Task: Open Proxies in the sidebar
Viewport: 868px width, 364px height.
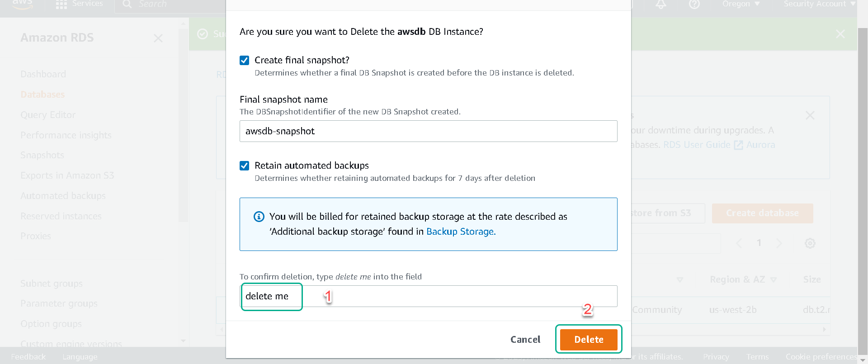Action: pos(36,236)
